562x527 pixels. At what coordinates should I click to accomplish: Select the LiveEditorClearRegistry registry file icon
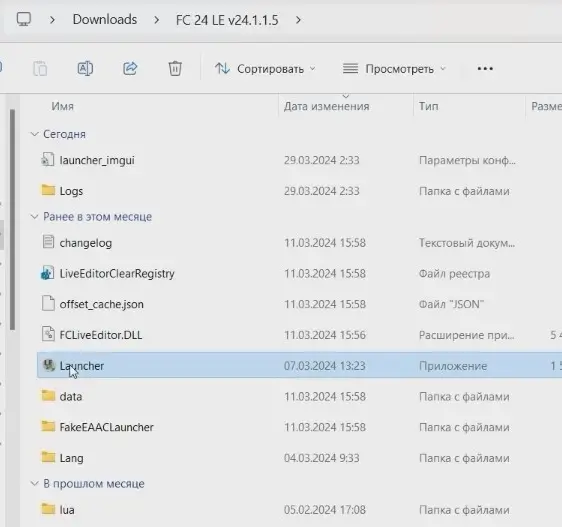48,273
